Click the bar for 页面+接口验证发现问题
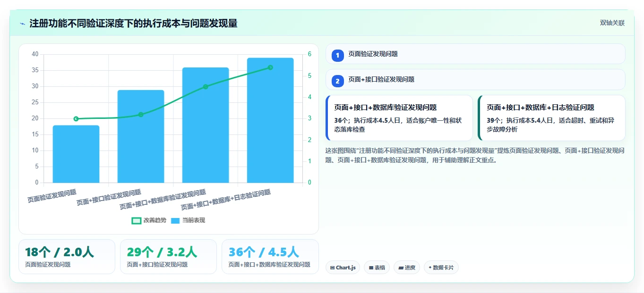Viewport: 644px width, 293px height. click(x=141, y=136)
